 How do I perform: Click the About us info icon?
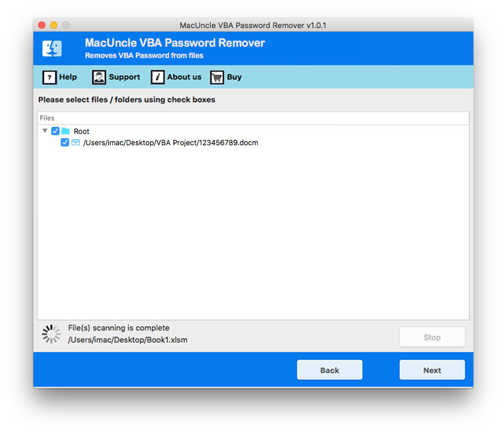158,77
